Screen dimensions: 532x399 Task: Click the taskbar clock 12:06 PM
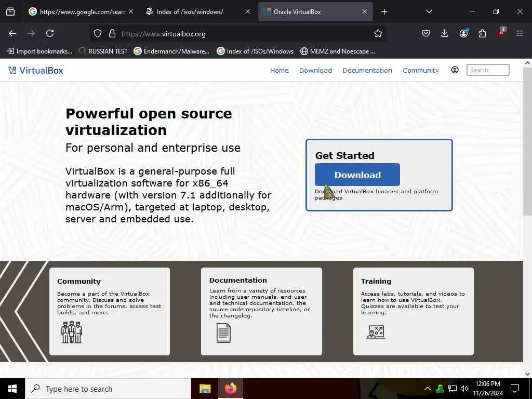[487, 384]
